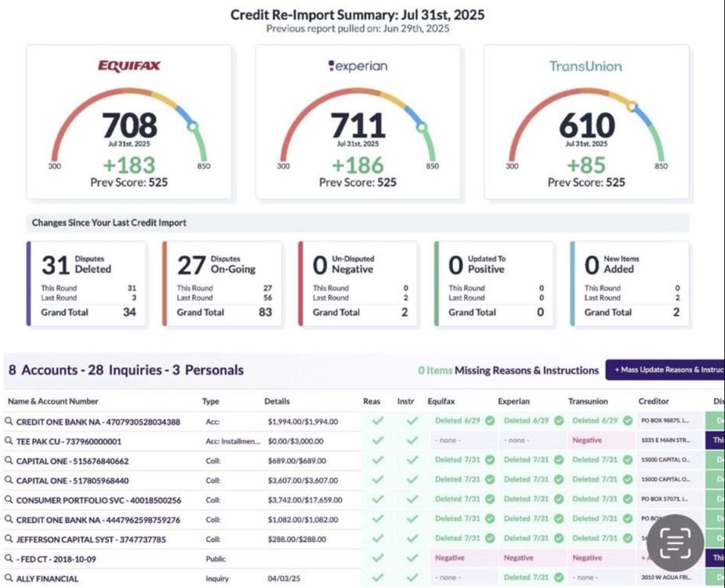Click the Experian logo above the 711 score
The width and height of the screenshot is (725, 588).
click(357, 67)
